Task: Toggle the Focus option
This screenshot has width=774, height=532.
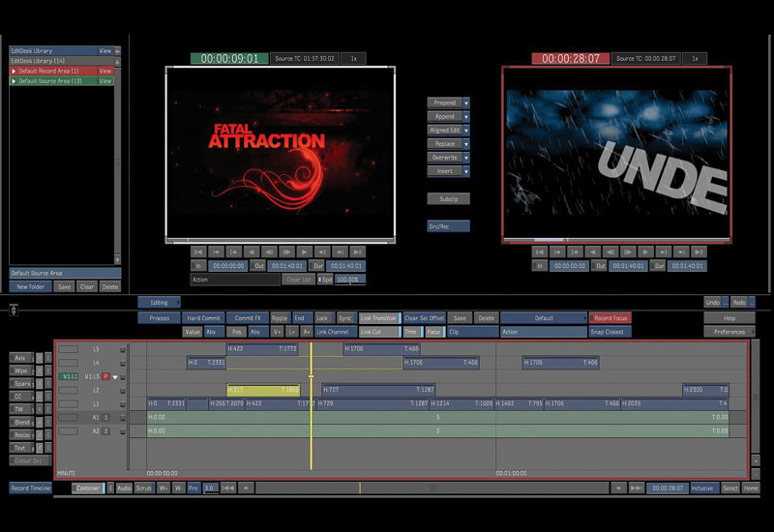Action: coord(434,332)
